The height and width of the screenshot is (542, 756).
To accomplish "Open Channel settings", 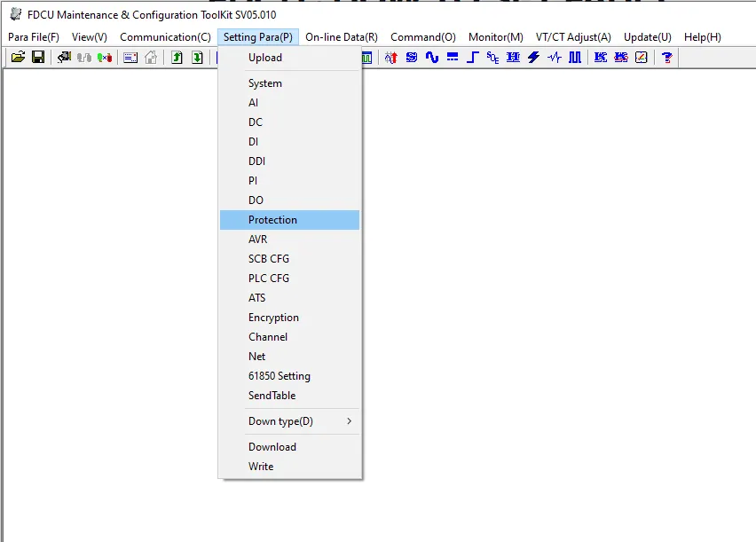I will (x=290, y=337).
